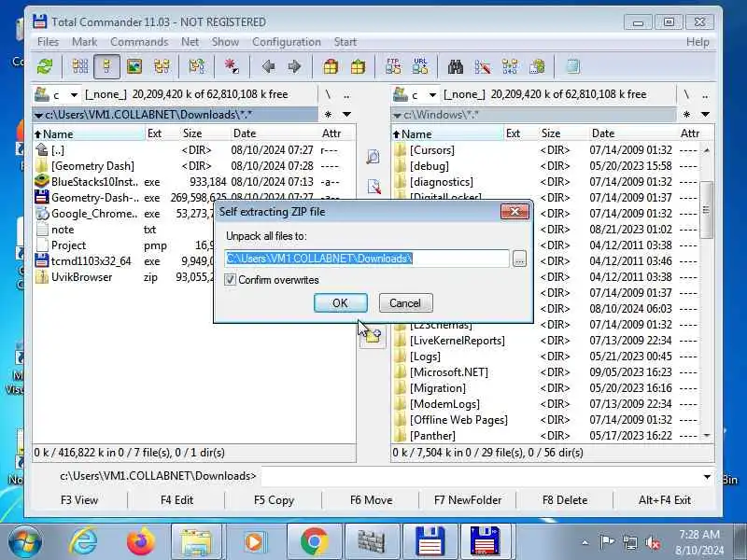Open left panel directory history arrow
This screenshot has height=560, width=747.
coord(347,114)
